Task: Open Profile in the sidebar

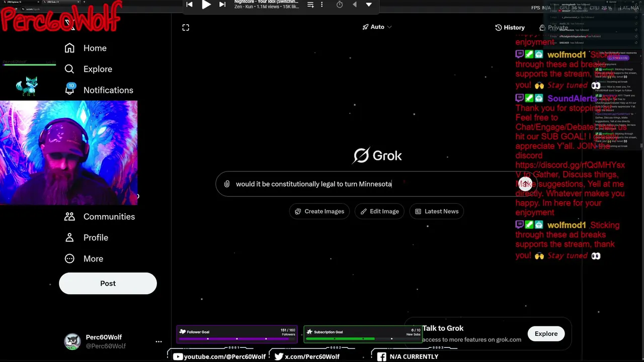Action: [x=86, y=238]
